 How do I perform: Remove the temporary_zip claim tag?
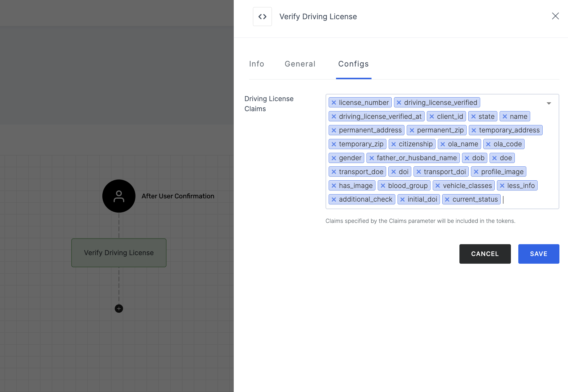point(334,144)
